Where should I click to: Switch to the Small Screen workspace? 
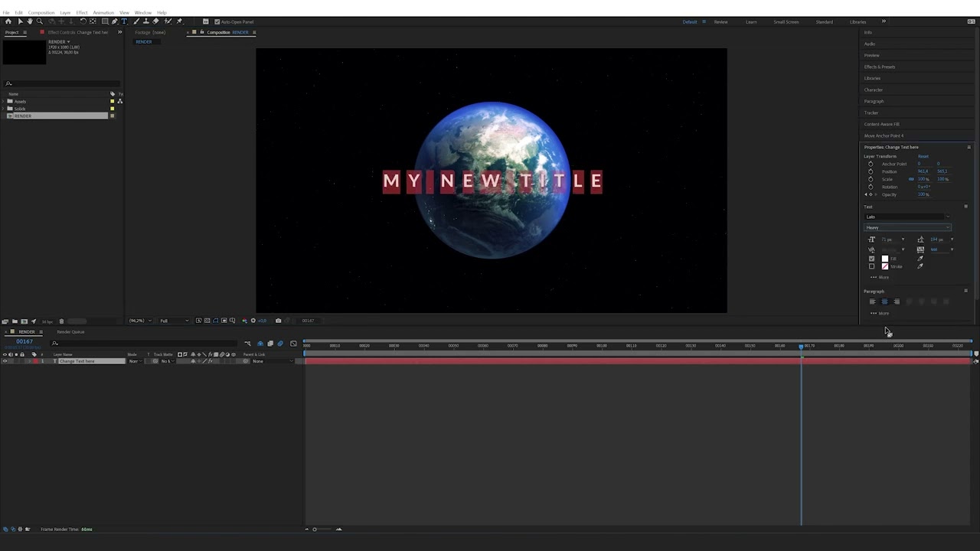(x=786, y=21)
